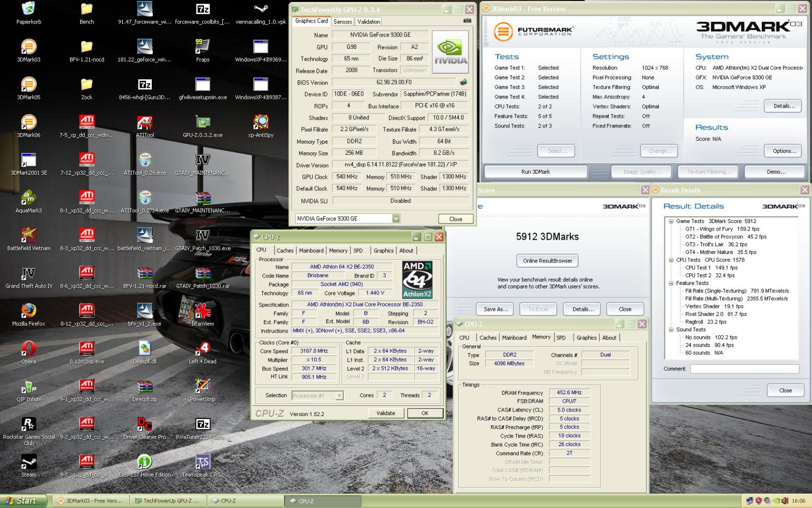Switch to the Sensors tab in GPU-Z
The width and height of the screenshot is (812, 508).
point(343,22)
